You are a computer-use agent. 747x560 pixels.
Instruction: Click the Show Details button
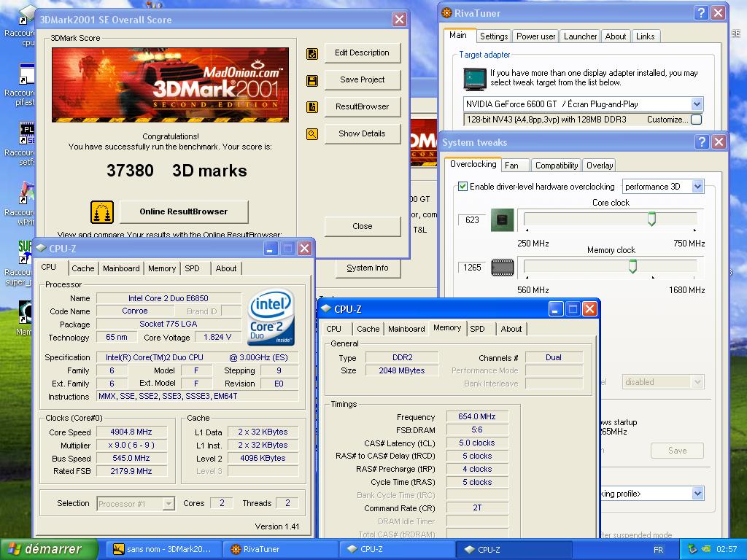[362, 133]
